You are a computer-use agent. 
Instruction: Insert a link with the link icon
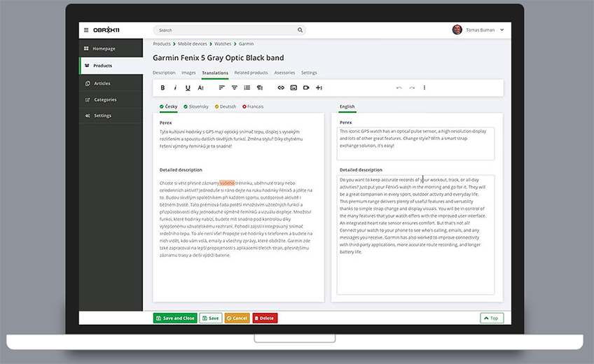coord(281,87)
